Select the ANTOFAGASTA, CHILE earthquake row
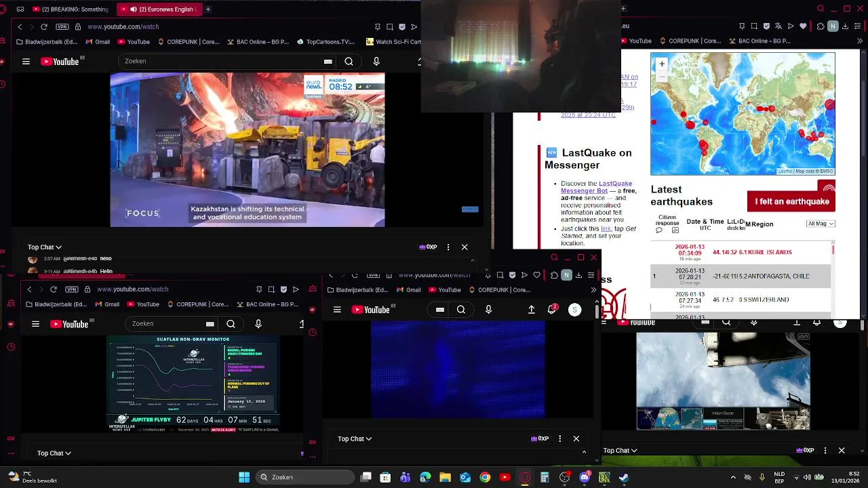Image resolution: width=868 pixels, height=488 pixels. point(741,277)
